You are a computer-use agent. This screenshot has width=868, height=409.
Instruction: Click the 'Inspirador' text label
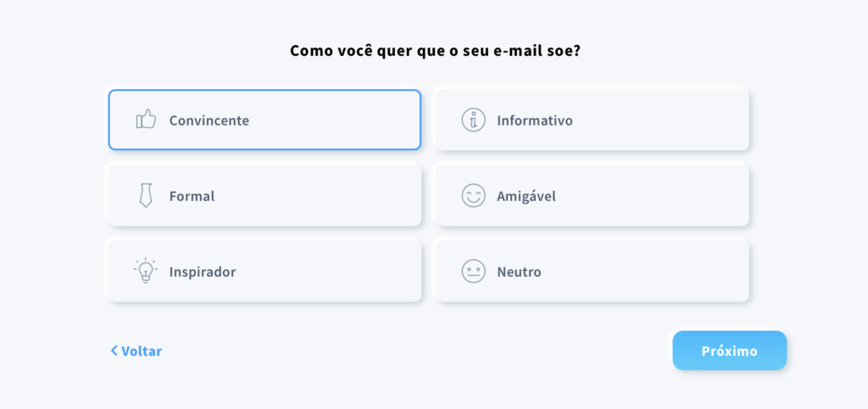click(x=203, y=272)
